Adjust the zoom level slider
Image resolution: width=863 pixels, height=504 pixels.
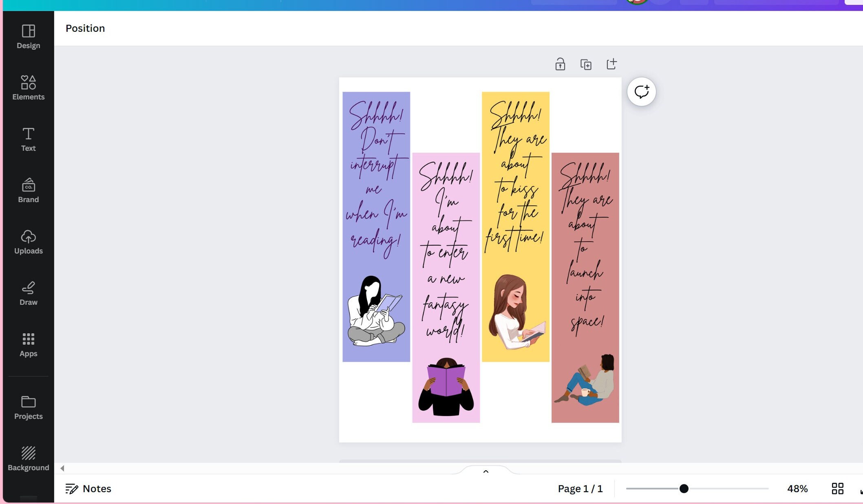coord(683,488)
